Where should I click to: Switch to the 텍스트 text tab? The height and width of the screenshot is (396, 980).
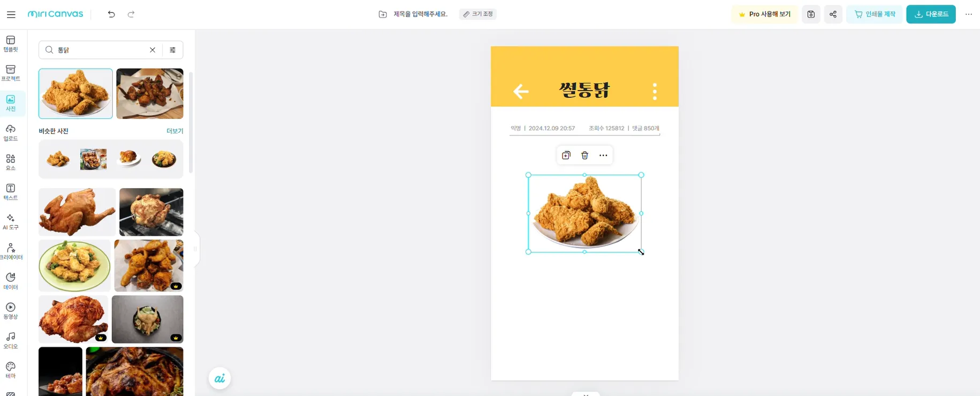tap(11, 192)
